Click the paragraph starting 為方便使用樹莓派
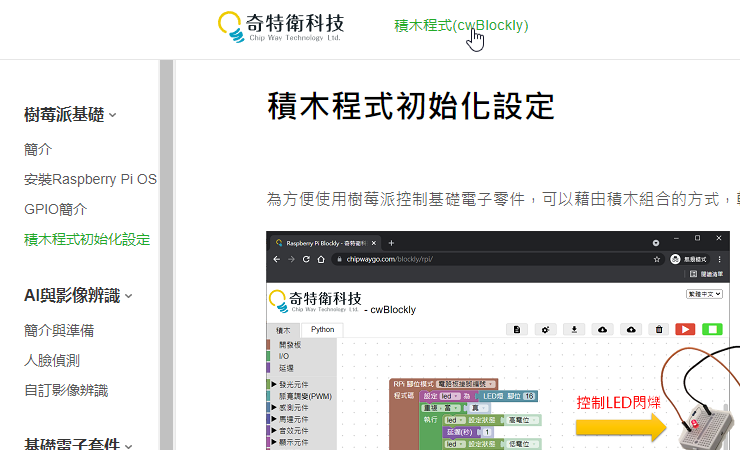Viewport: 740px width, 450px height. point(503,199)
